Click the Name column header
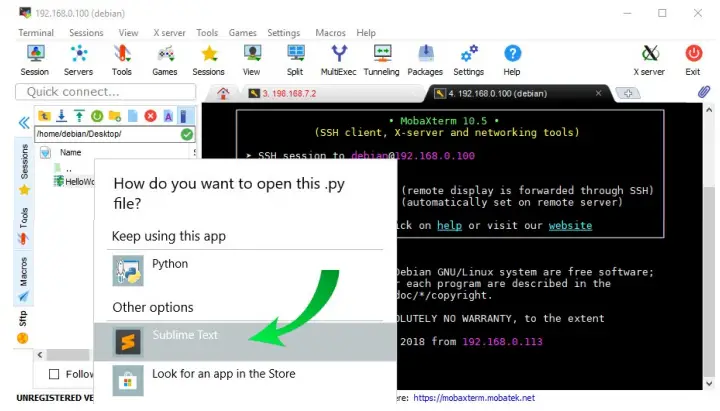 click(70, 152)
